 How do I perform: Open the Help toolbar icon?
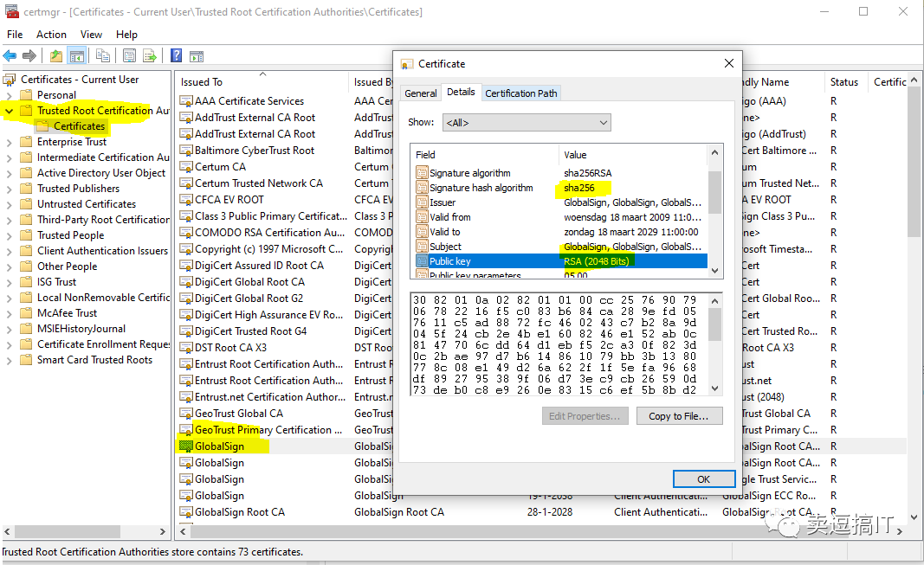(176, 55)
